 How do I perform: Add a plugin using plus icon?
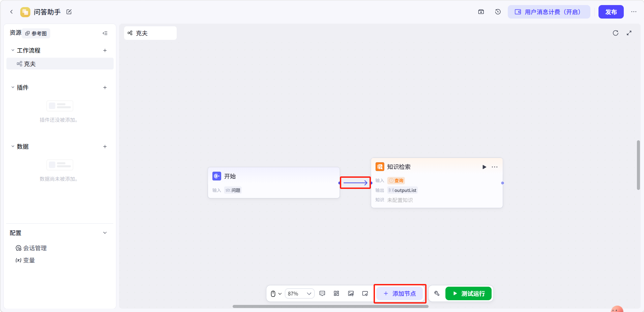coord(105,87)
